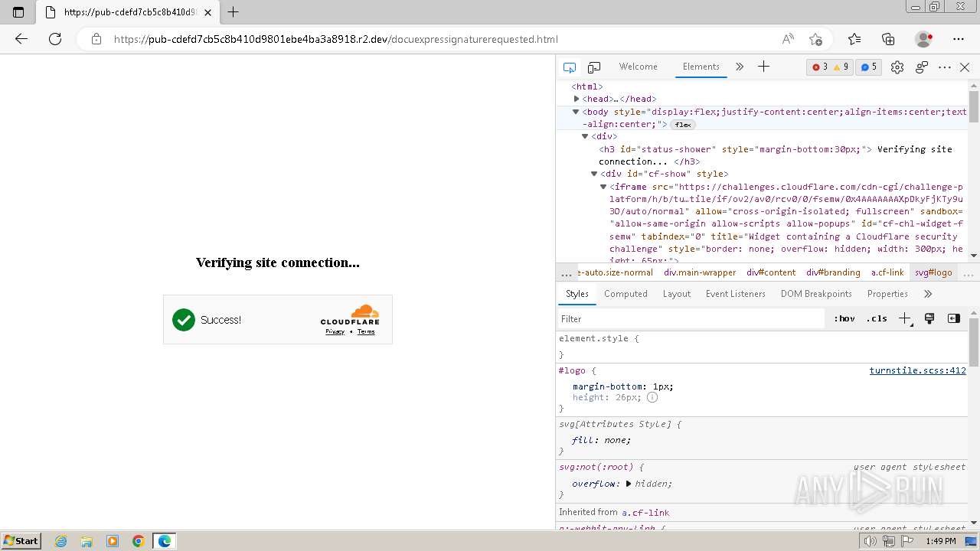Open the turnstile.scss:412 source link
This screenshot has width=980, height=551.
917,370
